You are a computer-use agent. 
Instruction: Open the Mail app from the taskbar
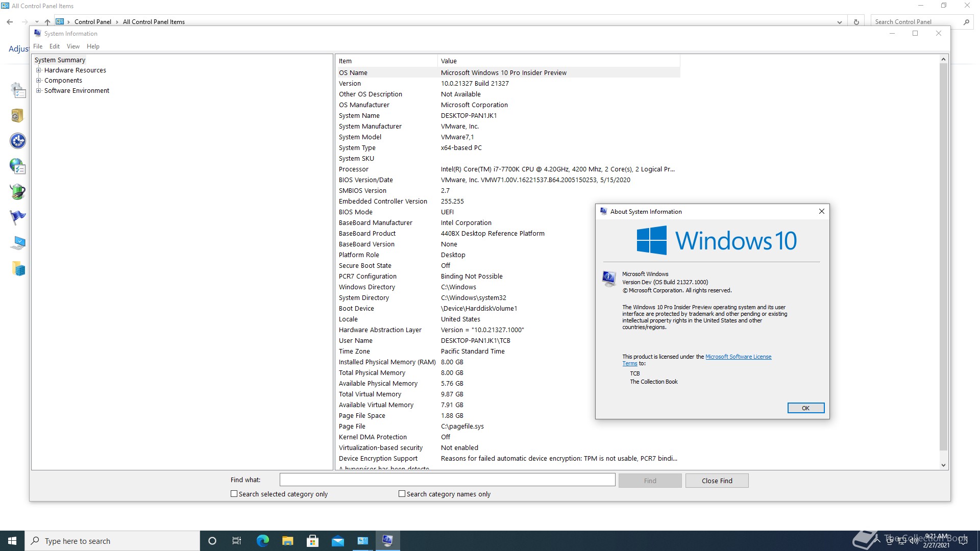[x=337, y=541]
